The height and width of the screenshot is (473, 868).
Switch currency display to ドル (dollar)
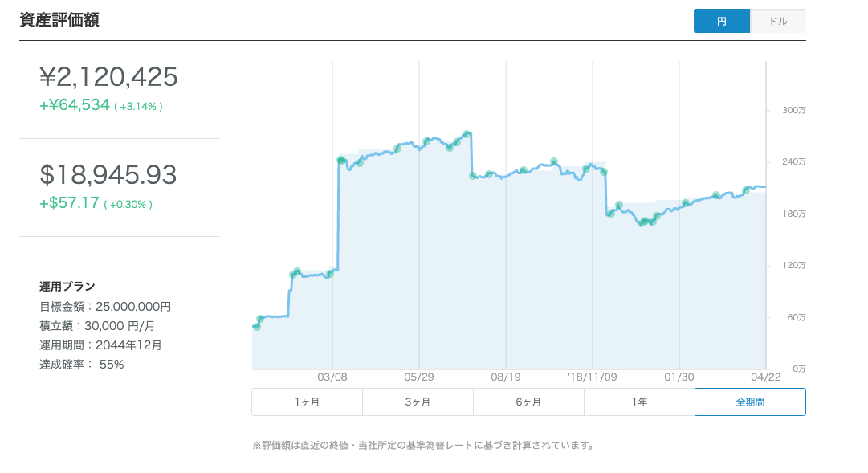(x=777, y=22)
